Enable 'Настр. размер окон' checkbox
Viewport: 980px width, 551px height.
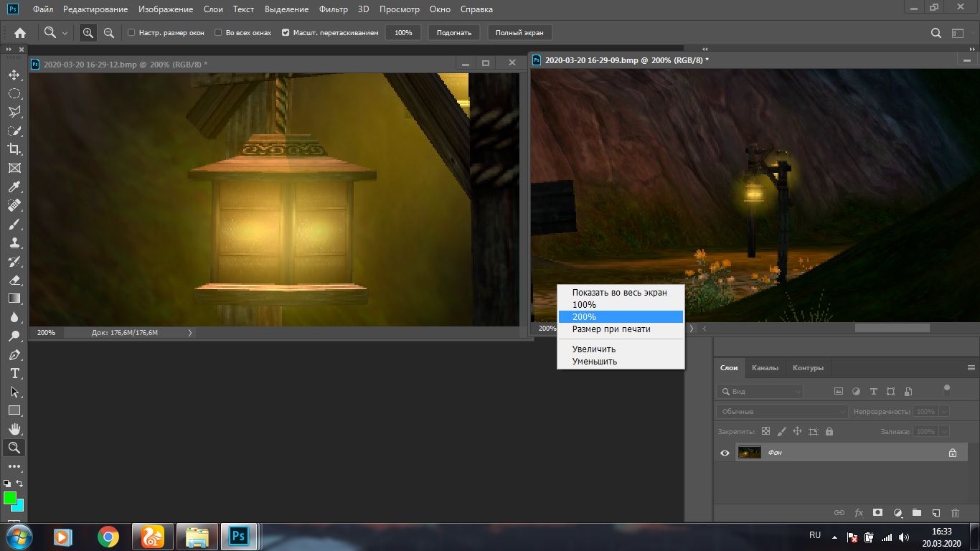coord(131,33)
